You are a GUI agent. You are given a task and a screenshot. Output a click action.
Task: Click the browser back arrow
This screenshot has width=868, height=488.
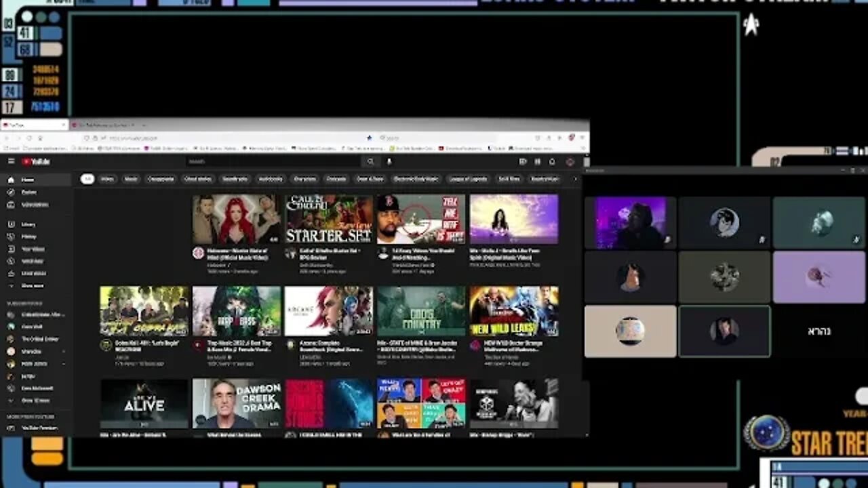click(8, 138)
